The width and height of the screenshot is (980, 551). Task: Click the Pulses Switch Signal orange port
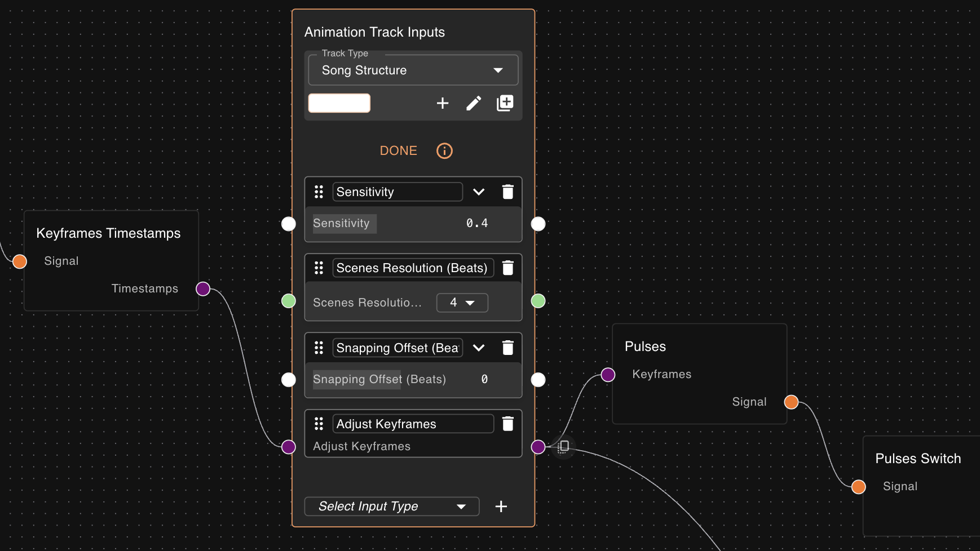(859, 487)
